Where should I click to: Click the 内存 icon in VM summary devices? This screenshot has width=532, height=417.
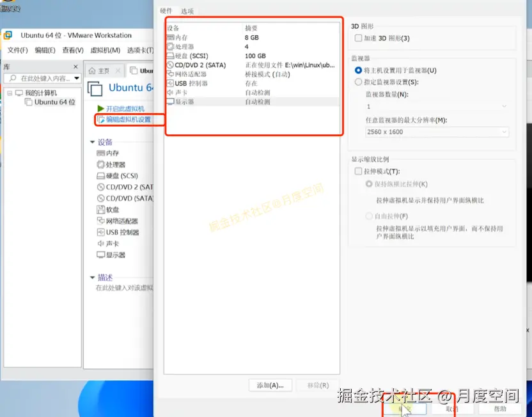point(101,153)
